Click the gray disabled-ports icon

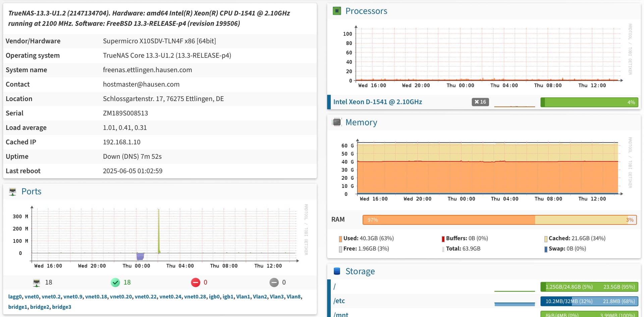point(274,282)
